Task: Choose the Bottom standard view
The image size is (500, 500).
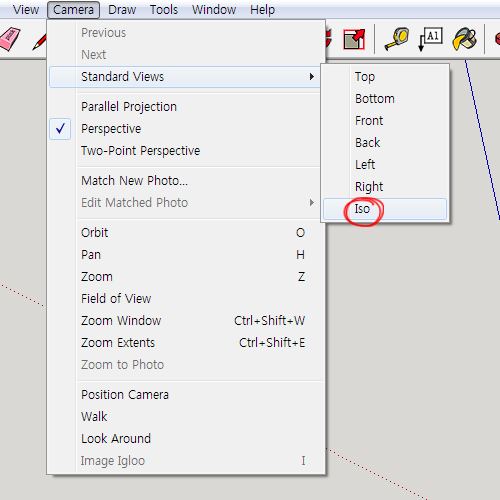Action: (x=385, y=99)
